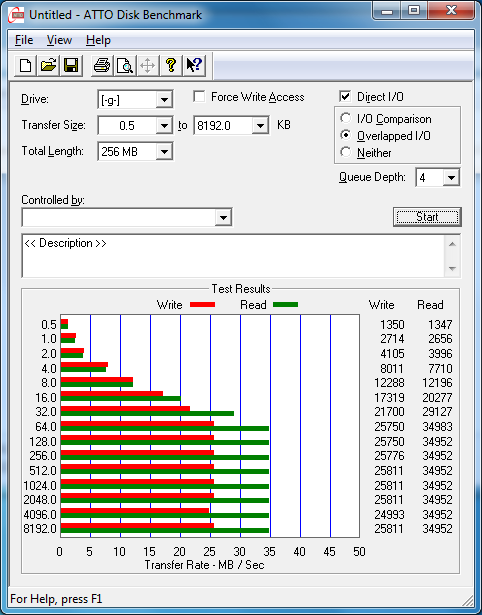The image size is (482, 615).
Task: Click the ATTO application icon in title bar
Action: click(16, 15)
